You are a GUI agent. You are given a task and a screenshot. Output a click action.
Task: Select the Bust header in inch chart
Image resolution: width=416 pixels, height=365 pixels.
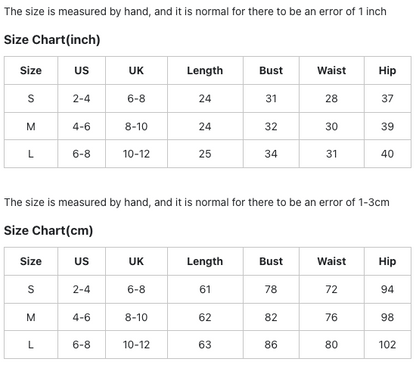click(x=271, y=71)
